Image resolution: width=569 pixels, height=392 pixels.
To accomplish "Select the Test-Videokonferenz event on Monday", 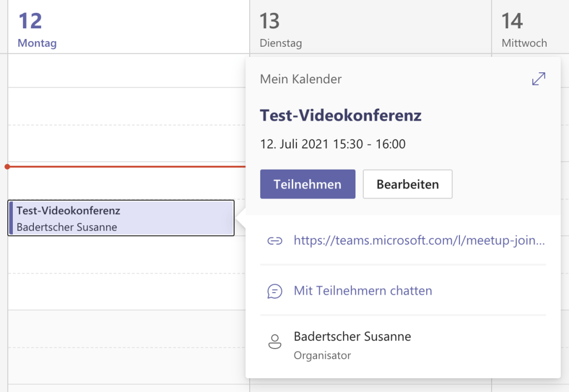I will pyautogui.click(x=121, y=218).
